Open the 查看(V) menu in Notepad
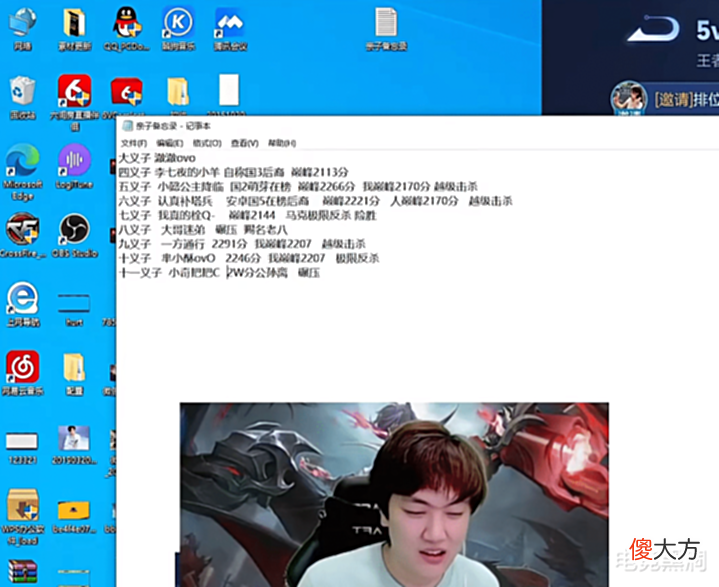This screenshot has width=719, height=587. [244, 143]
